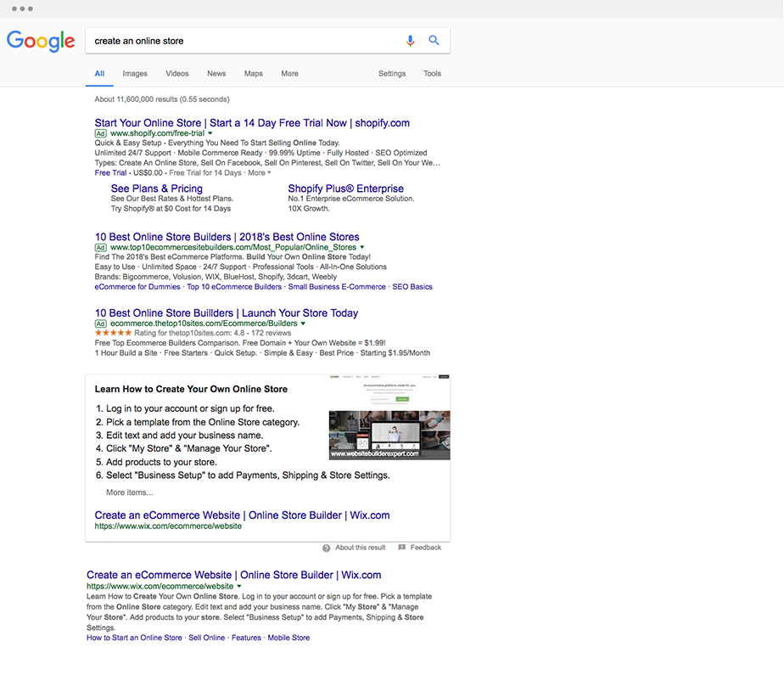Viewport: 784px width, 675px height.
Task: Click Top 10 eCommerce Builders link
Action: point(234,287)
